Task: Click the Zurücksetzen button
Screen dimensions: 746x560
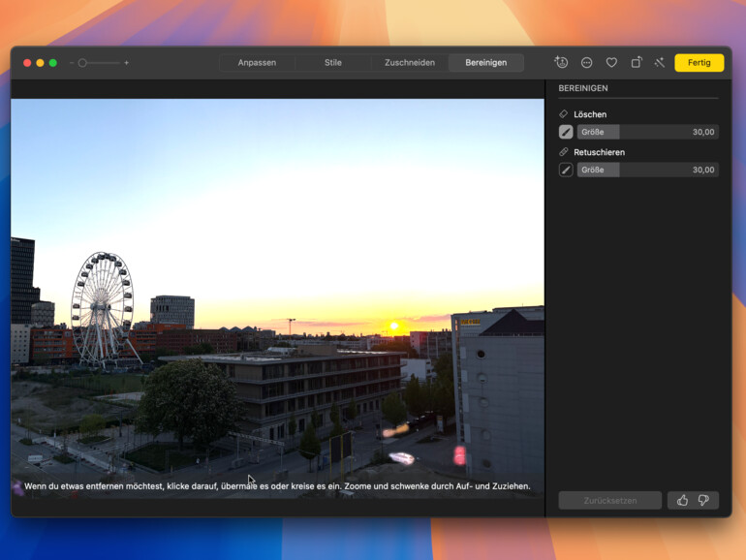Action: [609, 500]
